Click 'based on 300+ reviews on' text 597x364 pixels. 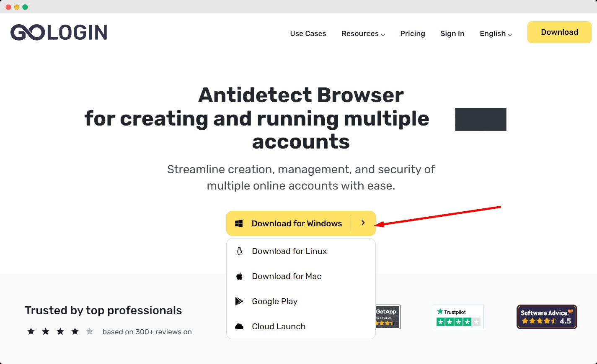(x=147, y=332)
